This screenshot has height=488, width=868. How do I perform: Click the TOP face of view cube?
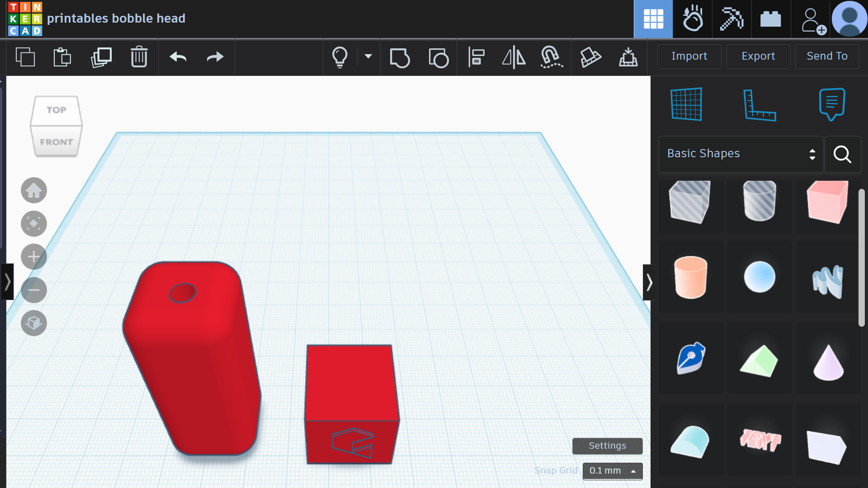57,110
